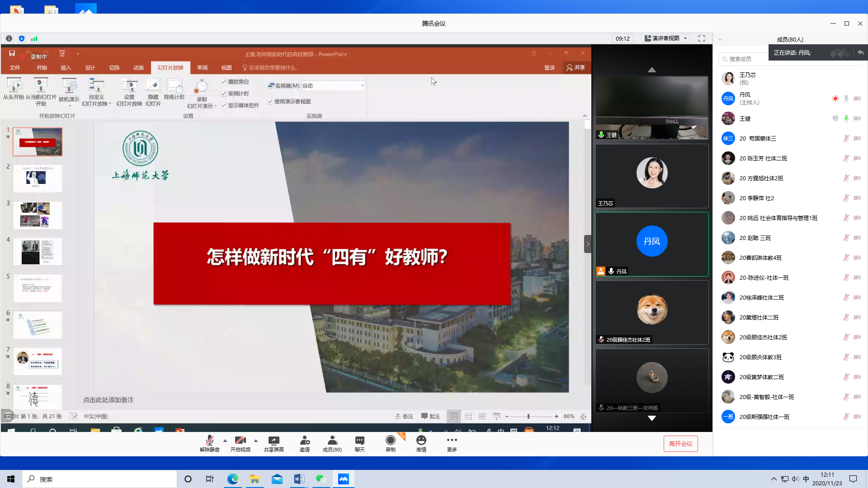Switch to 切换 ribbon tab
Viewport: 868px width, 488px height.
click(114, 68)
